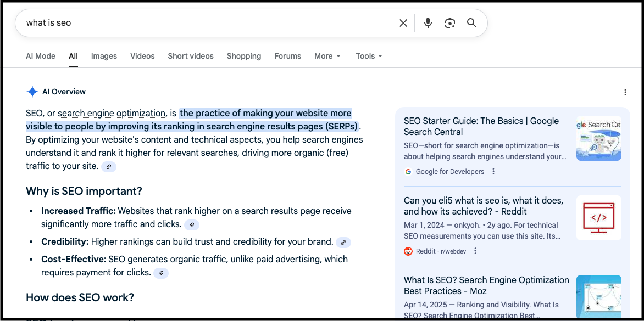Switch to the Images tab
The height and width of the screenshot is (321, 644).
104,56
